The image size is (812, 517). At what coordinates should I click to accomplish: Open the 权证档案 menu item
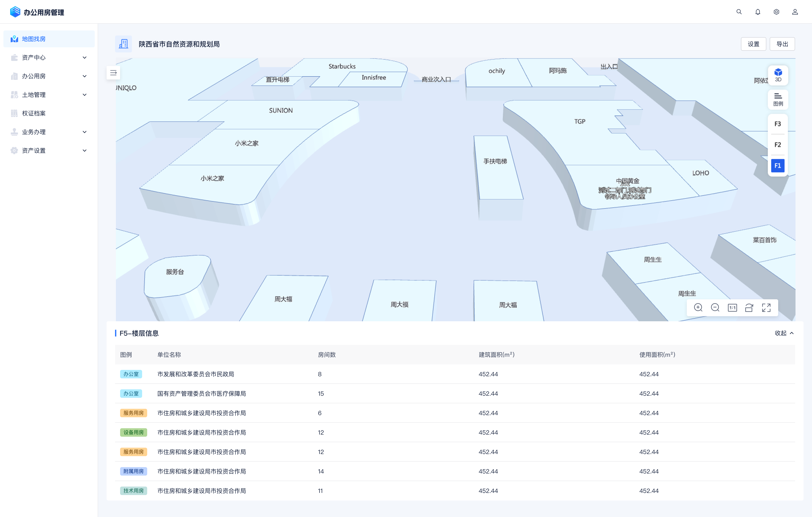tap(34, 113)
